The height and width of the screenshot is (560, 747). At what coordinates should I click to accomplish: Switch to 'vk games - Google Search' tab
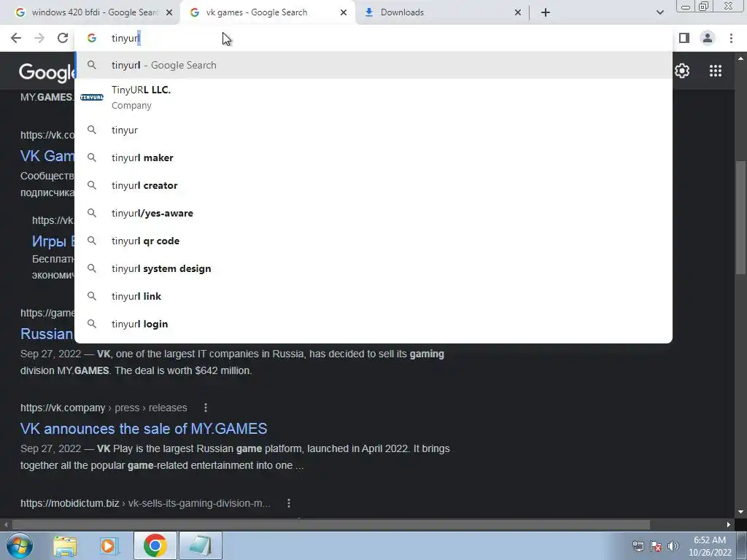pos(268,12)
